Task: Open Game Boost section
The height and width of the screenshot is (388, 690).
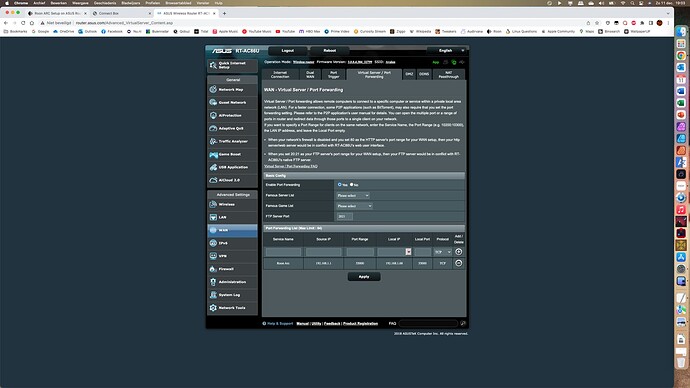Action: tap(232, 154)
